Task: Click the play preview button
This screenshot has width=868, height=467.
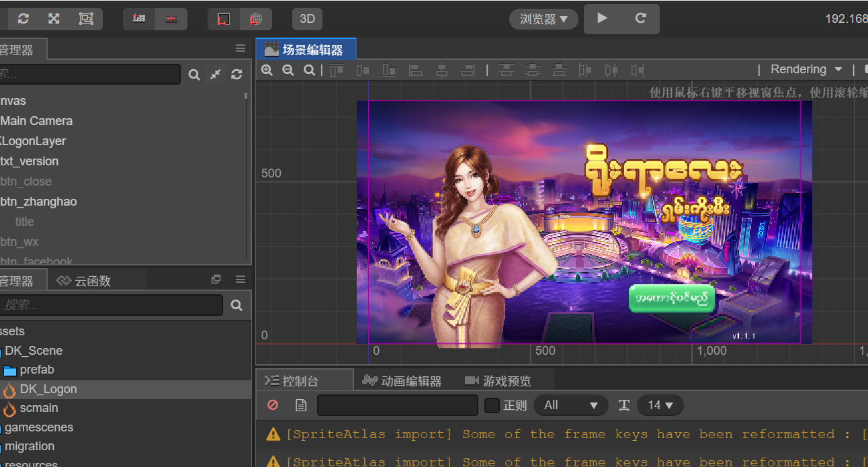Action: pyautogui.click(x=602, y=19)
